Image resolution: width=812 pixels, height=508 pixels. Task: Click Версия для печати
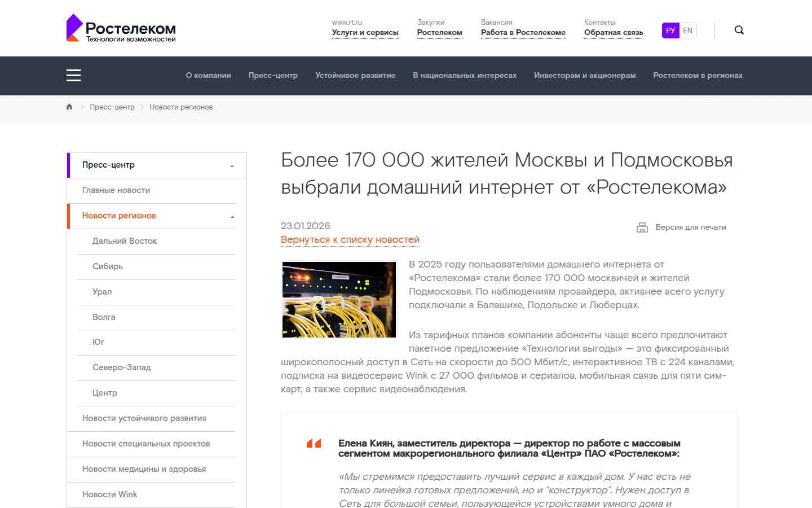tap(691, 227)
